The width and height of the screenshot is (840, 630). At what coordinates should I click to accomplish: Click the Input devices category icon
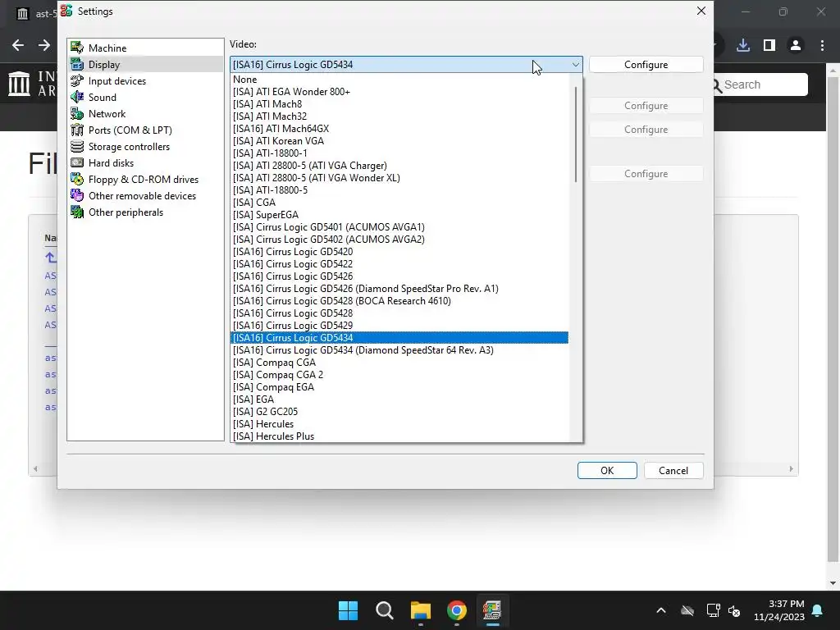coord(77,81)
